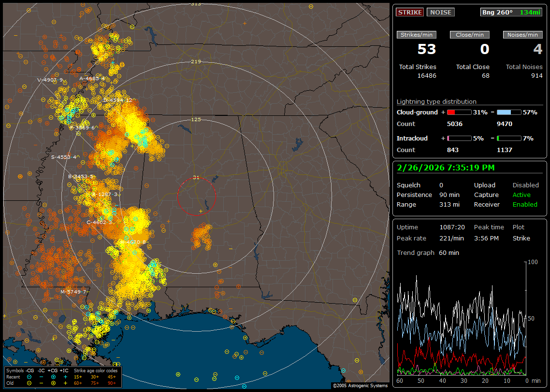Select storm cell label M-5749-7

pos(73,292)
